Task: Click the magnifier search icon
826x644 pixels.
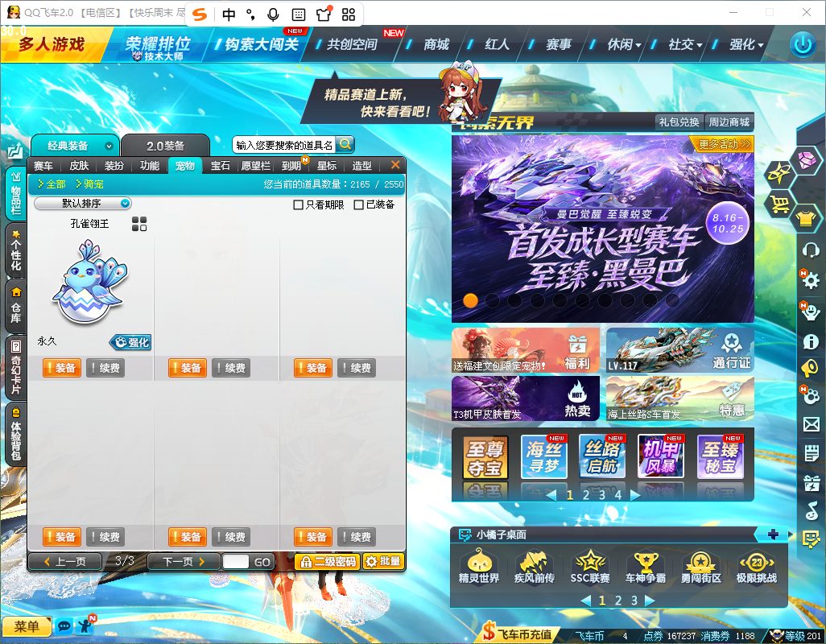Action: coord(345,144)
